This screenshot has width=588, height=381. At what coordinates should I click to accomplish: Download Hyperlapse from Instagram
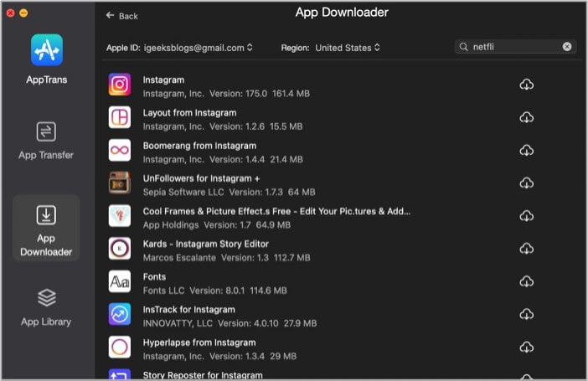coord(527,348)
